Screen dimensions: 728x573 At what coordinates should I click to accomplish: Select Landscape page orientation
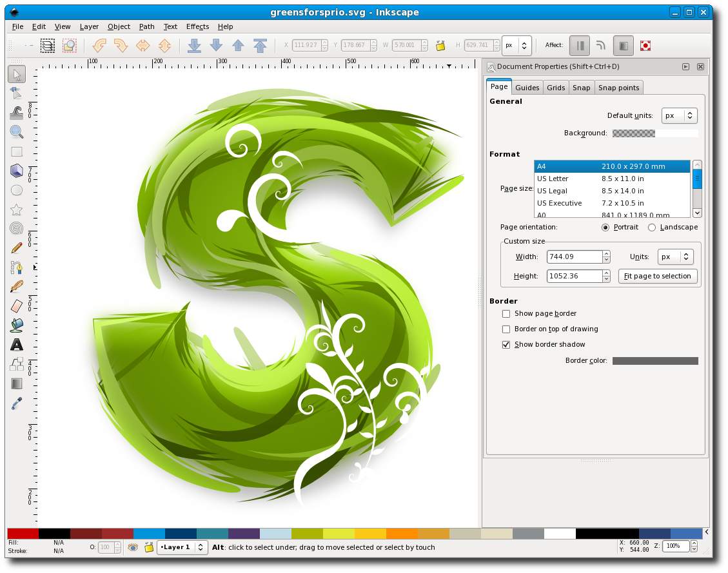click(652, 228)
